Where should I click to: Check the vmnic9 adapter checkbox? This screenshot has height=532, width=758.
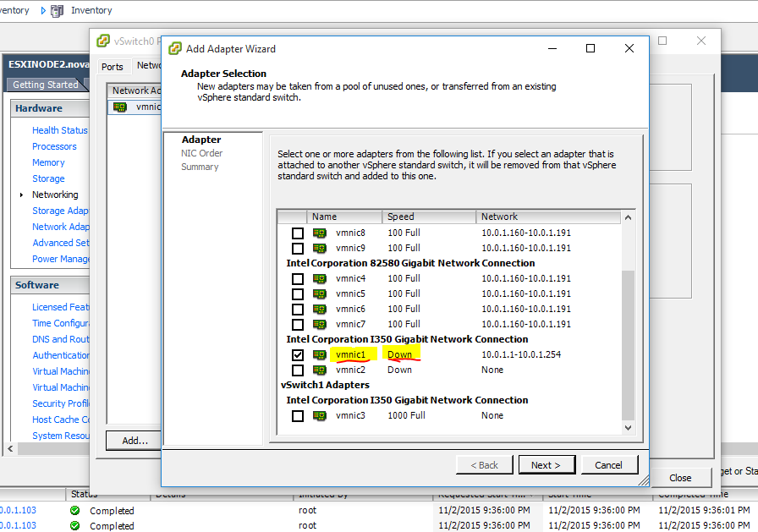click(298, 249)
